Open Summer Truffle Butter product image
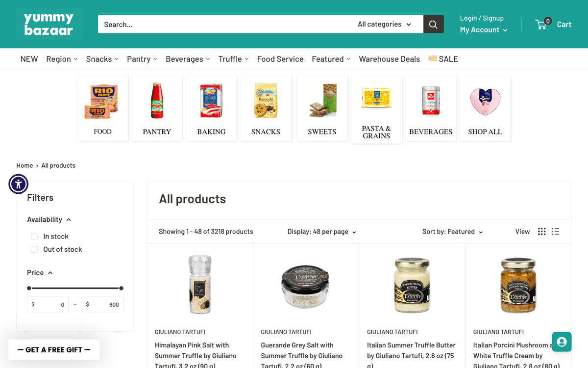Viewport: 588px width, 368px height. (x=412, y=285)
